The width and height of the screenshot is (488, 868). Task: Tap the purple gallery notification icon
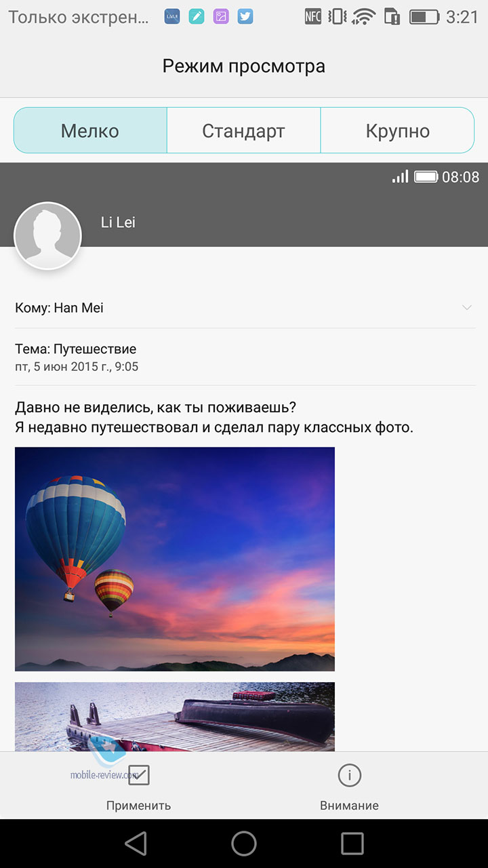[221, 16]
